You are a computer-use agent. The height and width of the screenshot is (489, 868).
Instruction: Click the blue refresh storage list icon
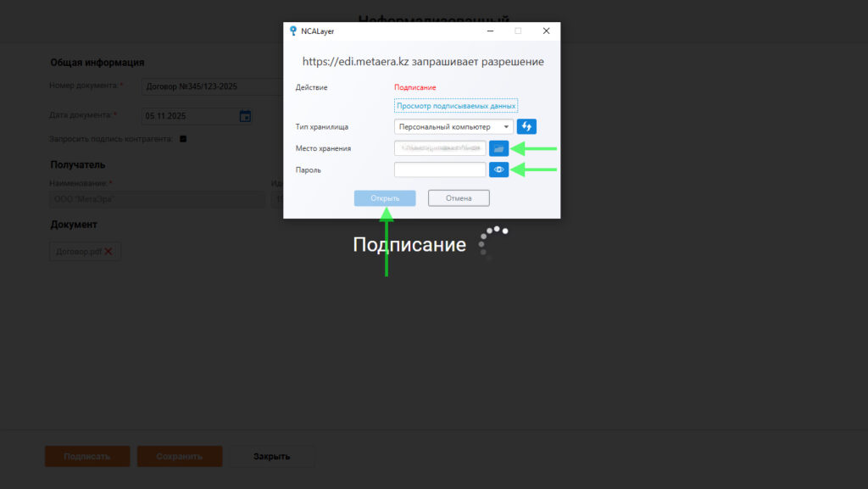(526, 126)
